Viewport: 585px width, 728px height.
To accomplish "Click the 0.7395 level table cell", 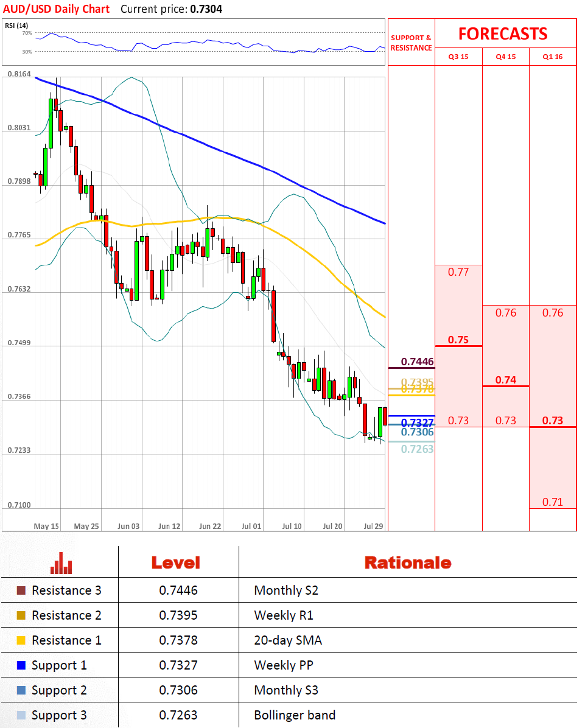I will coord(178,615).
